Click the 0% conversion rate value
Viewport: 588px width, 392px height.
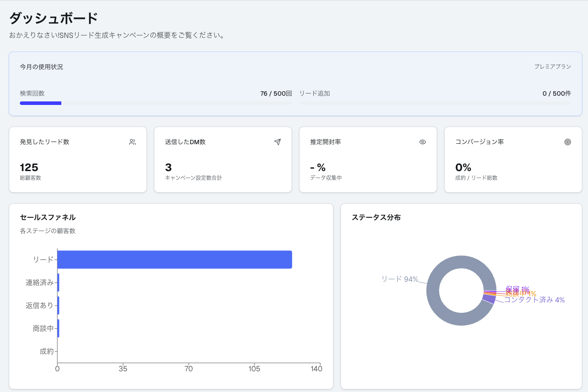(463, 168)
